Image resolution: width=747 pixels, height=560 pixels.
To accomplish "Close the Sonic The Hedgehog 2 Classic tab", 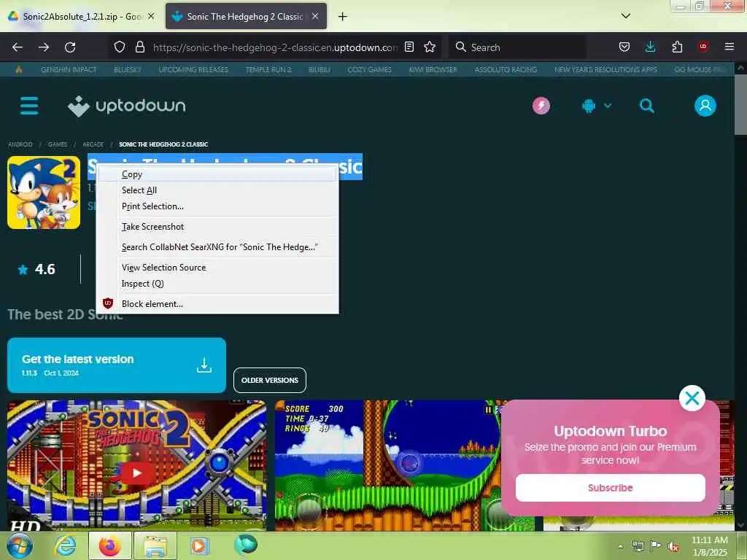I will pos(315,16).
